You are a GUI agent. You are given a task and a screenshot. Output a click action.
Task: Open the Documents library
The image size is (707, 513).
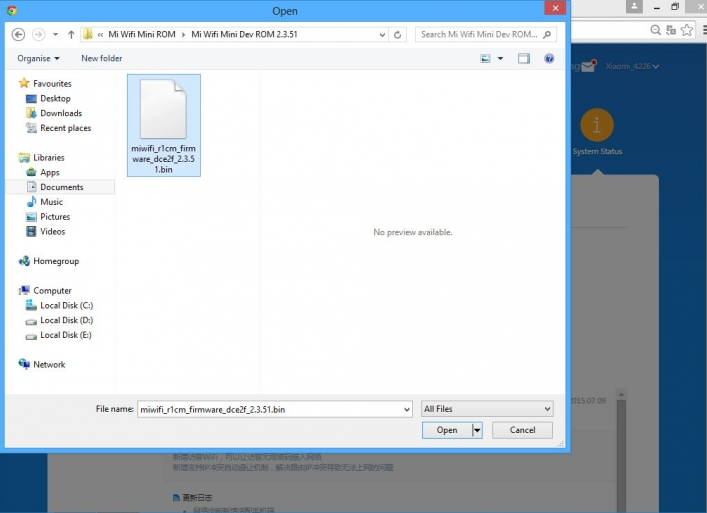click(55, 187)
